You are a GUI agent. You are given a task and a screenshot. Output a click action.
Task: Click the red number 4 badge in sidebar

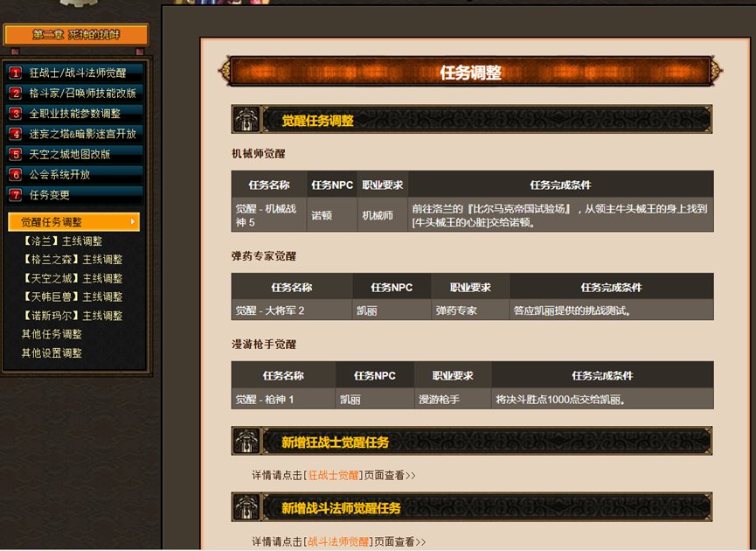[x=16, y=134]
